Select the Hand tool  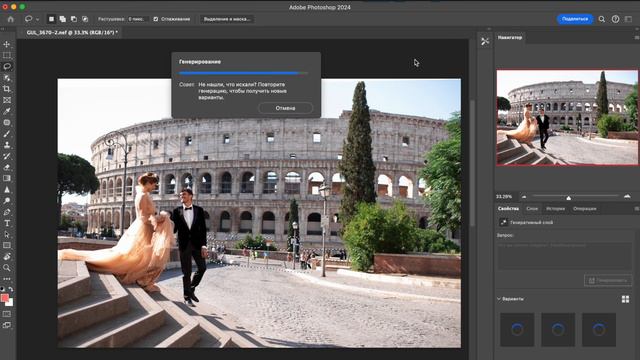pyautogui.click(x=7, y=257)
